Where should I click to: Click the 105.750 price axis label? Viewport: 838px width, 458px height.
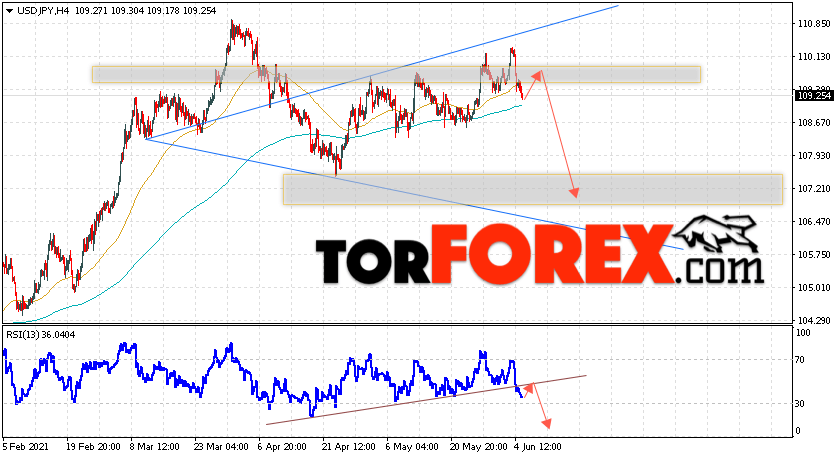[x=813, y=255]
